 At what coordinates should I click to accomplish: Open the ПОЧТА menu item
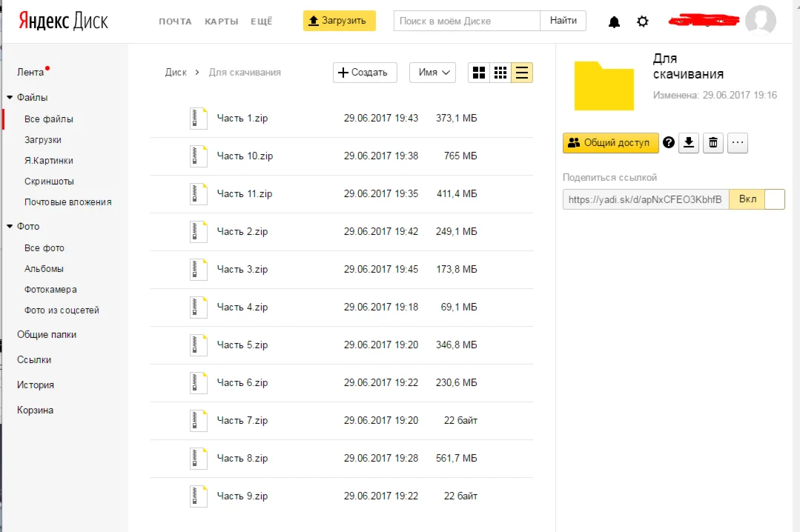pyautogui.click(x=175, y=21)
